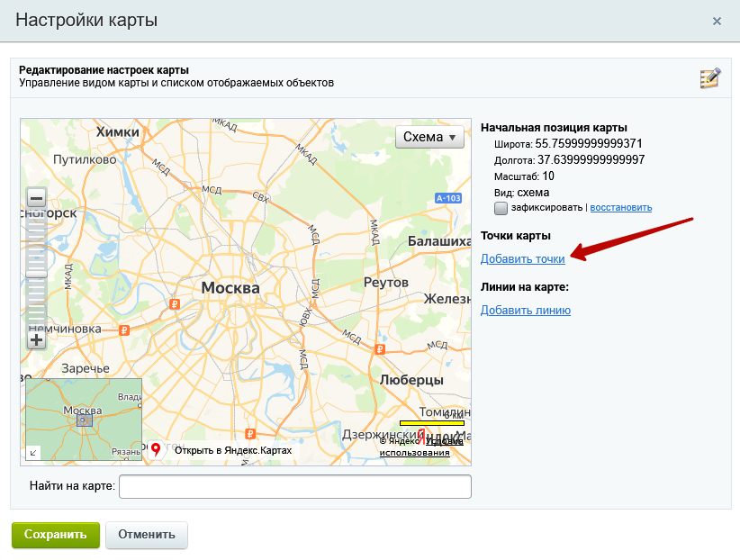
Task: Close the Настройки карты dialog
Action: pos(717,20)
